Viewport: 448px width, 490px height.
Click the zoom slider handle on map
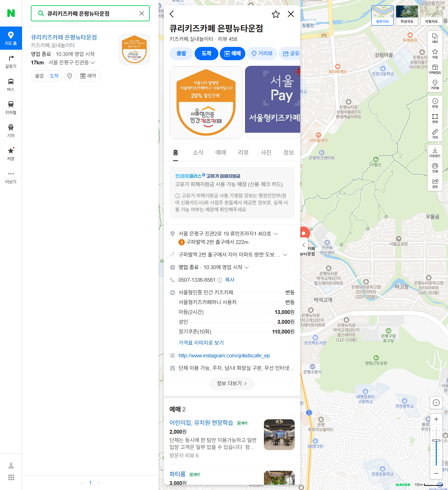click(436, 440)
